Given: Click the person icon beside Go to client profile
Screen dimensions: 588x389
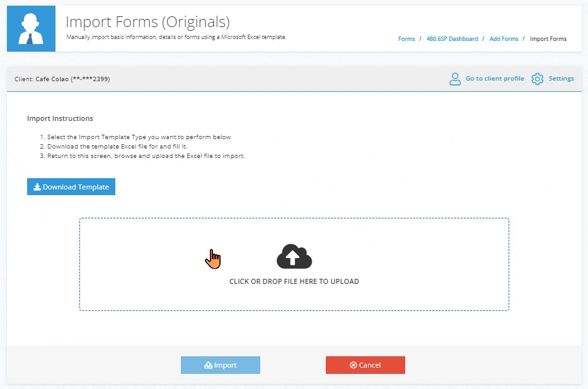Looking at the screenshot, I should pos(455,79).
